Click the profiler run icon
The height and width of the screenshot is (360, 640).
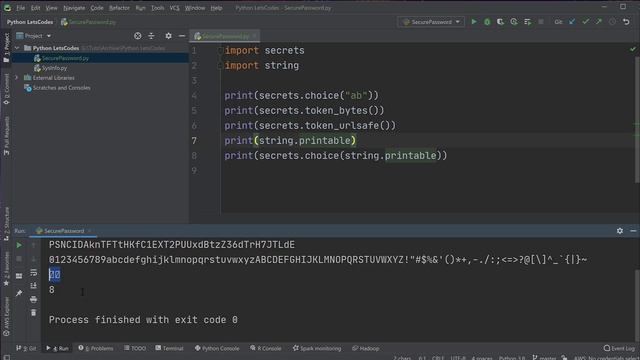tap(514, 22)
